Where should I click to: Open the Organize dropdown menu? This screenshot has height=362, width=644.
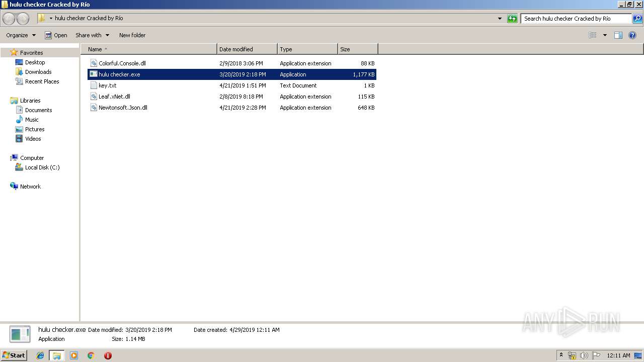(21, 35)
